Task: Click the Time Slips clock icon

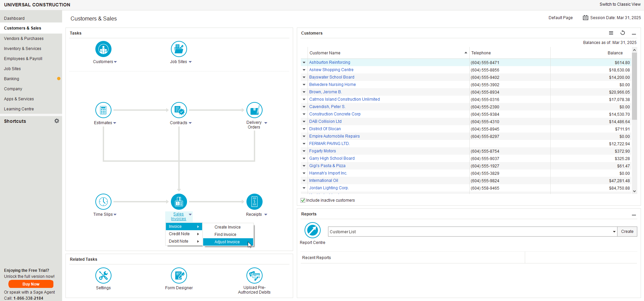Action: (103, 202)
